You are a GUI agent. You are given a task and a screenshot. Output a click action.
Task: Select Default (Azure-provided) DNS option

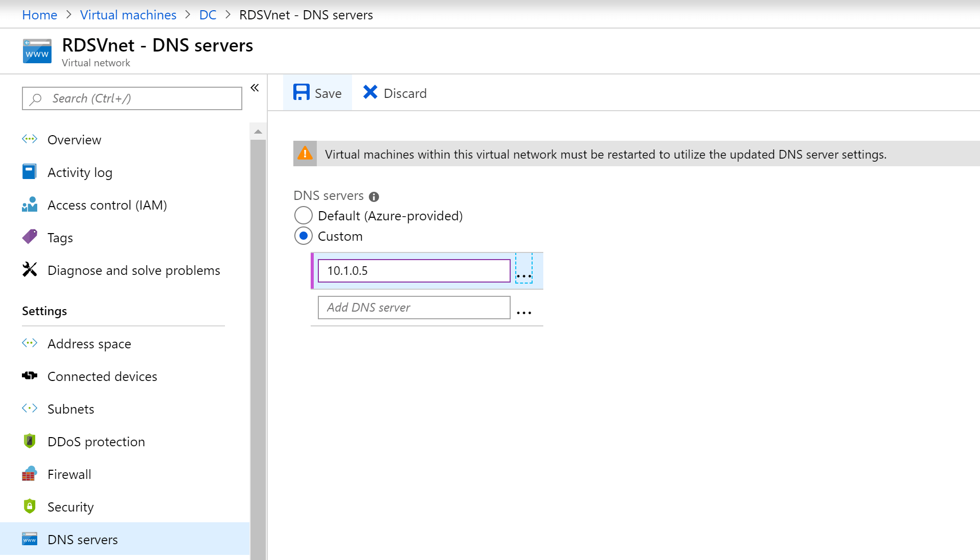click(x=304, y=215)
